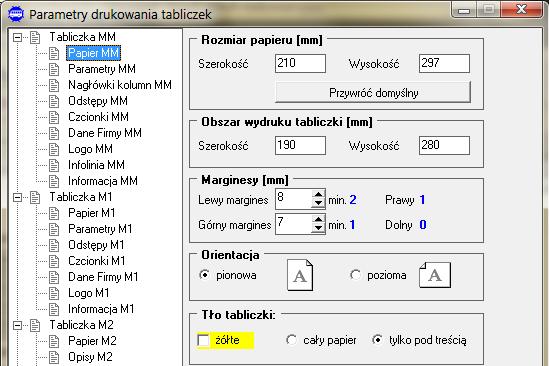Image resolution: width=549 pixels, height=366 pixels.
Task: Click print area Wysokość field showing 280
Action: [444, 145]
